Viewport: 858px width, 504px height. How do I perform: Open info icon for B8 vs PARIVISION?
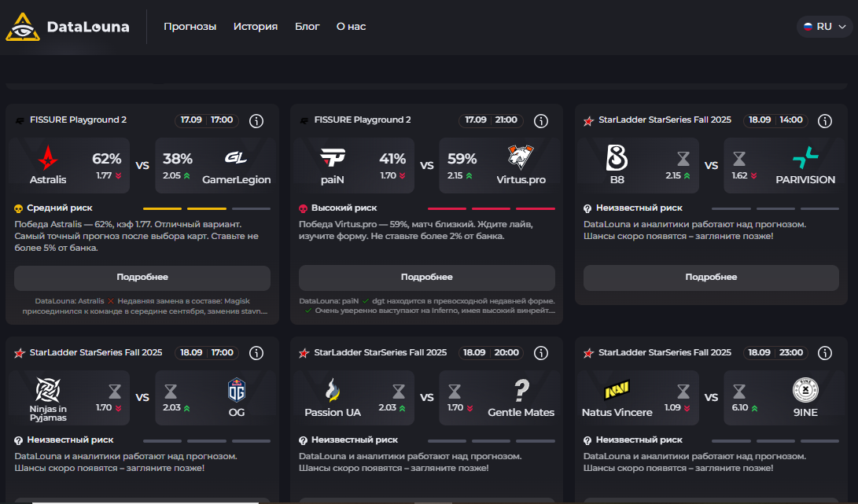pos(825,121)
